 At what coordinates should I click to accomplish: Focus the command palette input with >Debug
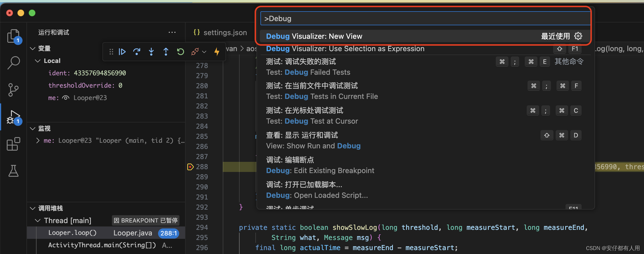[425, 19]
